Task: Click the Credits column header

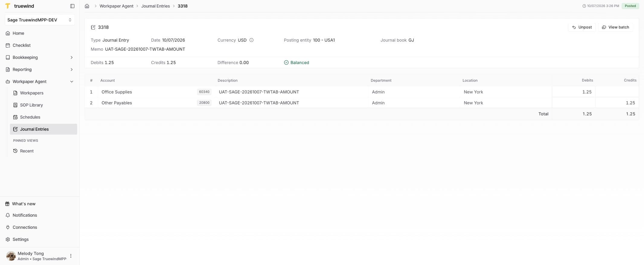Action: (630, 80)
